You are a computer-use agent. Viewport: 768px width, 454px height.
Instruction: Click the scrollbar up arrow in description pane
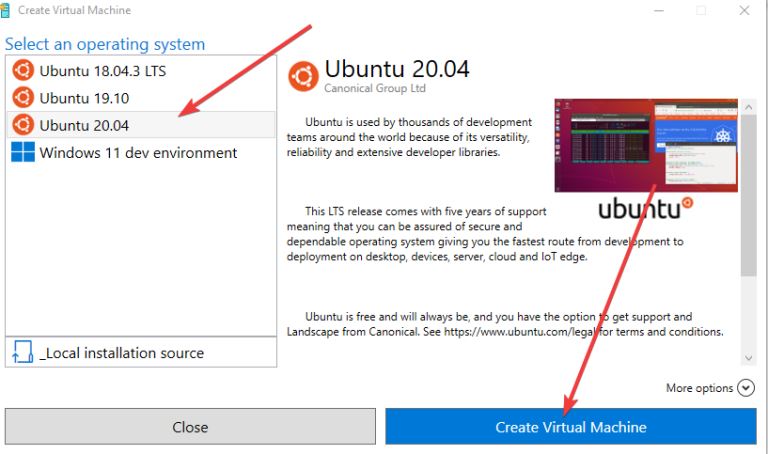click(748, 107)
